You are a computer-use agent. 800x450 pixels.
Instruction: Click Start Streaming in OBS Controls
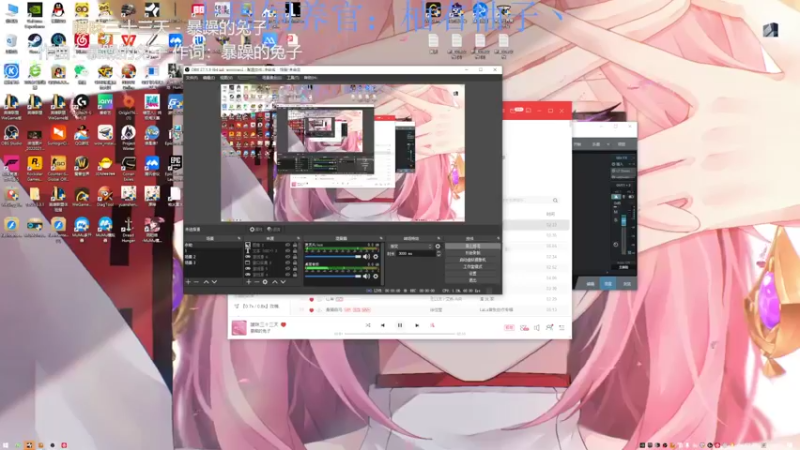coord(472,246)
